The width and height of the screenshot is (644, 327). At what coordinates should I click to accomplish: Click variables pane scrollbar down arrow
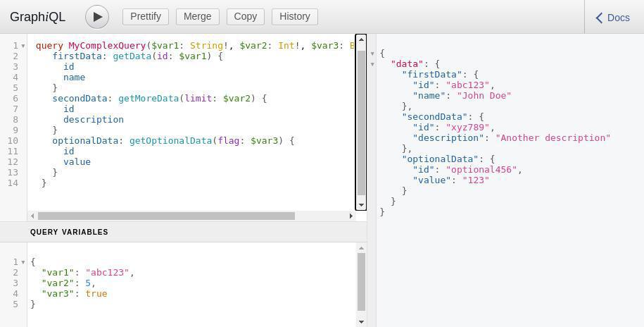click(361, 322)
